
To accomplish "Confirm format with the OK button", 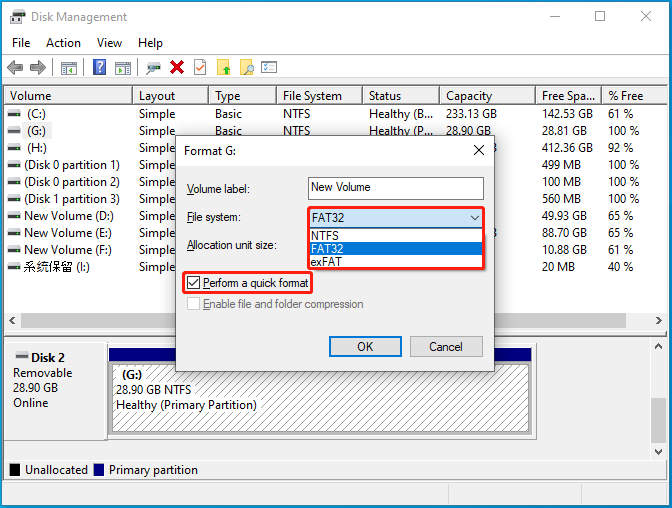I will point(365,346).
